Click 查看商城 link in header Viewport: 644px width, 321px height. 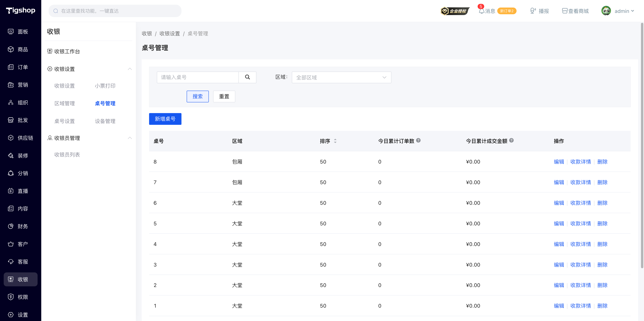(575, 11)
